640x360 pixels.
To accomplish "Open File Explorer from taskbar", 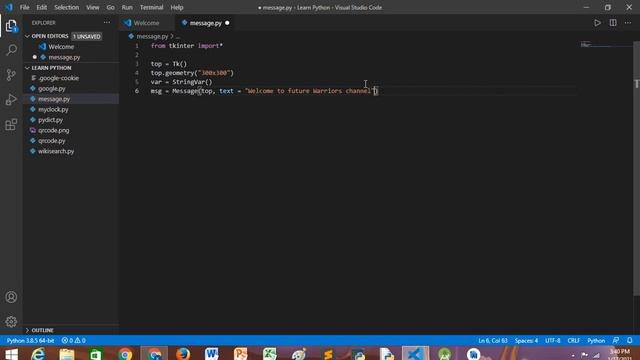I will pos(67,354).
